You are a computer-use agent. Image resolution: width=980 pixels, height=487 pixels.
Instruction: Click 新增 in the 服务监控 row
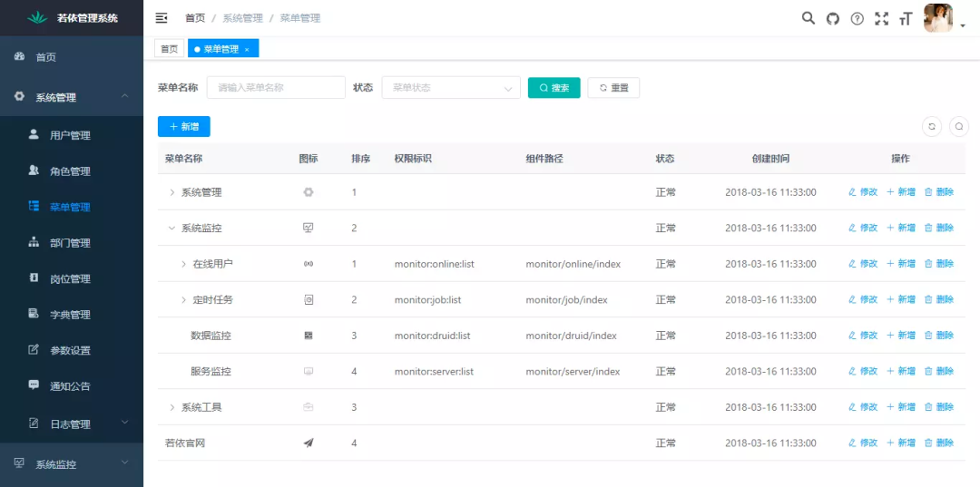(901, 371)
